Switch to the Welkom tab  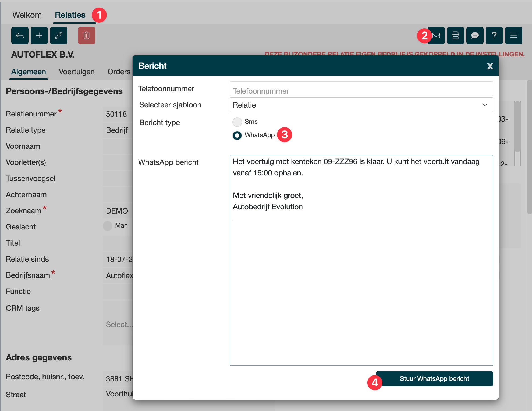[x=27, y=15]
